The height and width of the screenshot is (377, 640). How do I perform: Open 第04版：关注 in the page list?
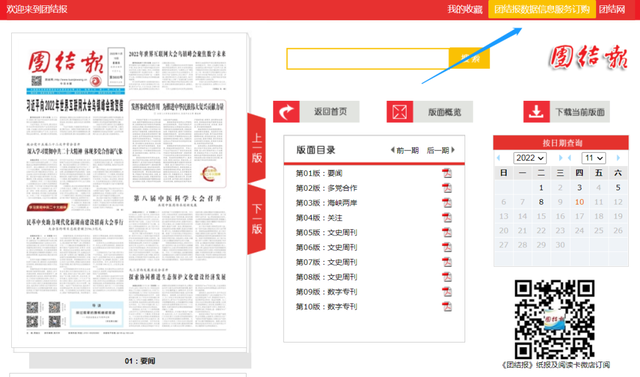coord(319,217)
